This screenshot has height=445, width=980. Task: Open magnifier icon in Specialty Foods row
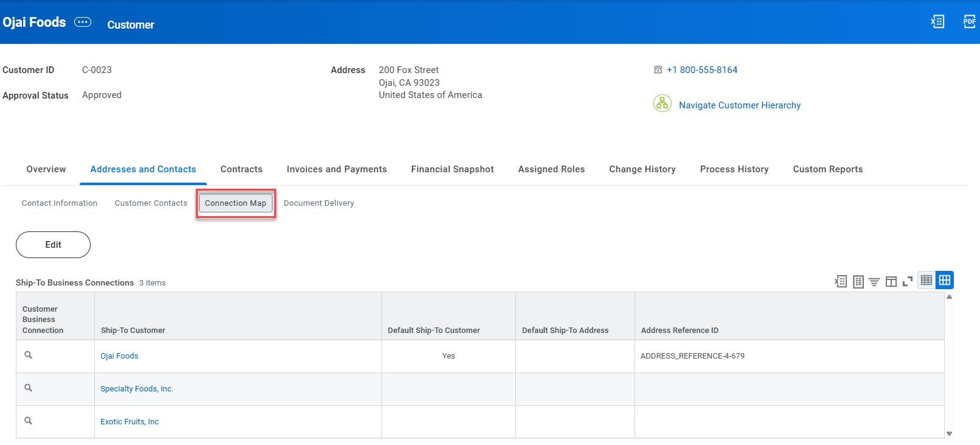pos(28,388)
